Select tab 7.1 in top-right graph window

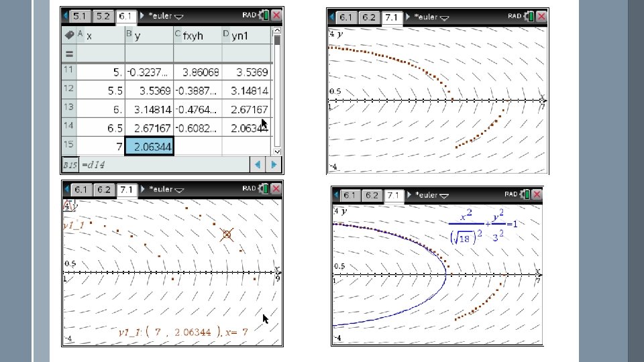pos(392,17)
